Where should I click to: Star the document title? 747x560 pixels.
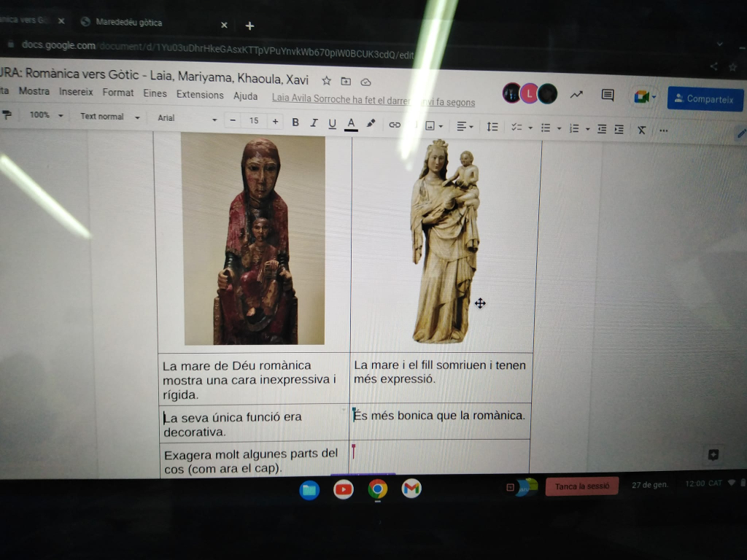tap(326, 80)
